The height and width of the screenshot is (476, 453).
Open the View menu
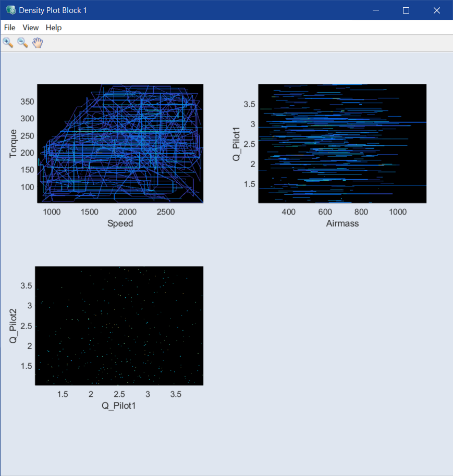30,28
